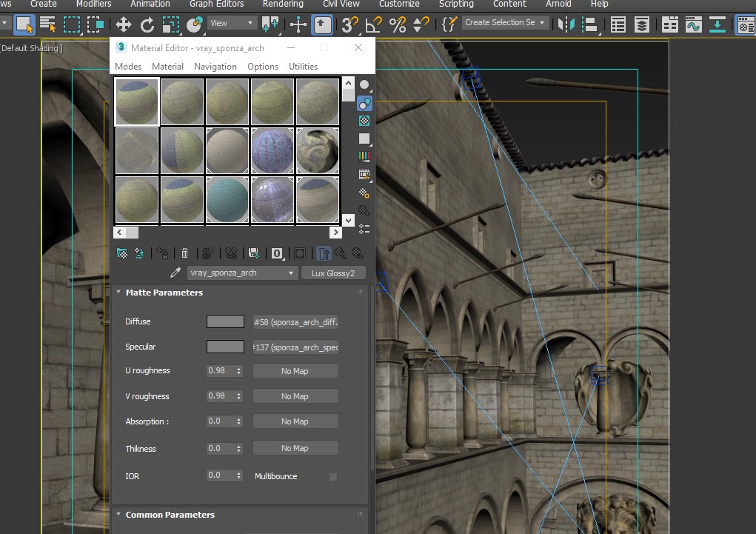Open the Utilities menu in Material Editor
Viewport: 756px width, 534px height.
303,67
